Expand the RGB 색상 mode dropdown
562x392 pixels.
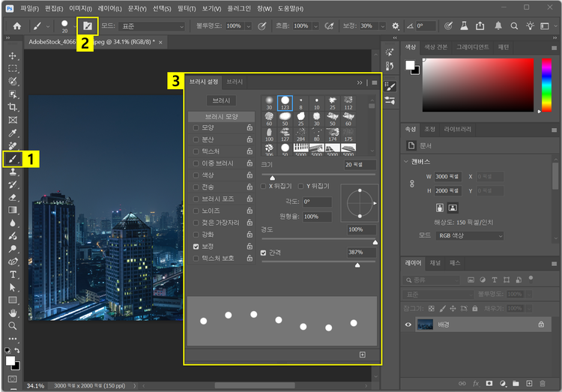[468, 235]
